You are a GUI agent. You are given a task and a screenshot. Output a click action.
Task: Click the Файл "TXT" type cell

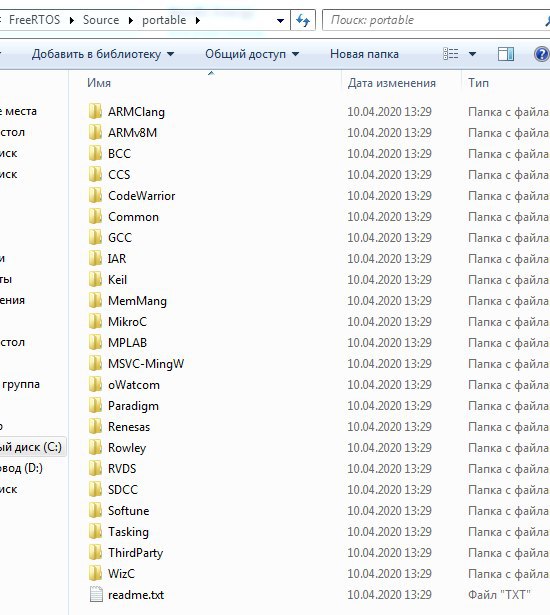tap(499, 594)
